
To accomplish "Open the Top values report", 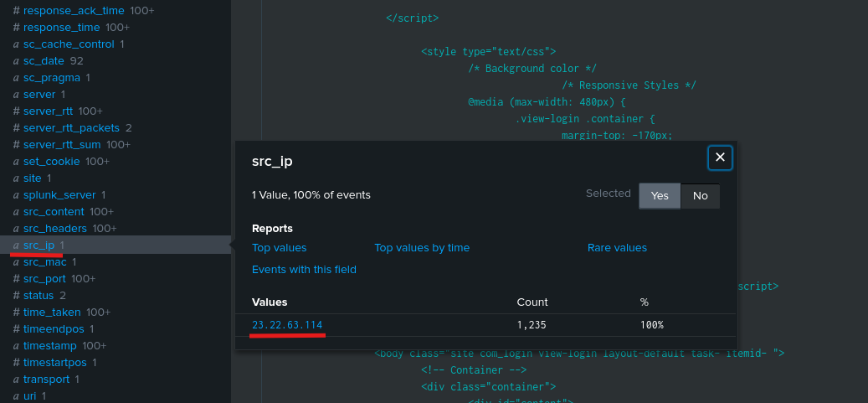I will (279, 248).
